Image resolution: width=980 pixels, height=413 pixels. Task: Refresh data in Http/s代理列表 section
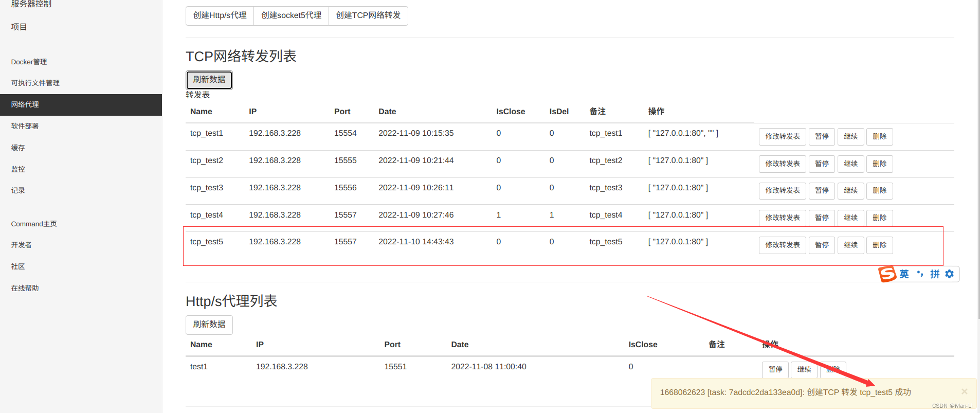pos(209,325)
